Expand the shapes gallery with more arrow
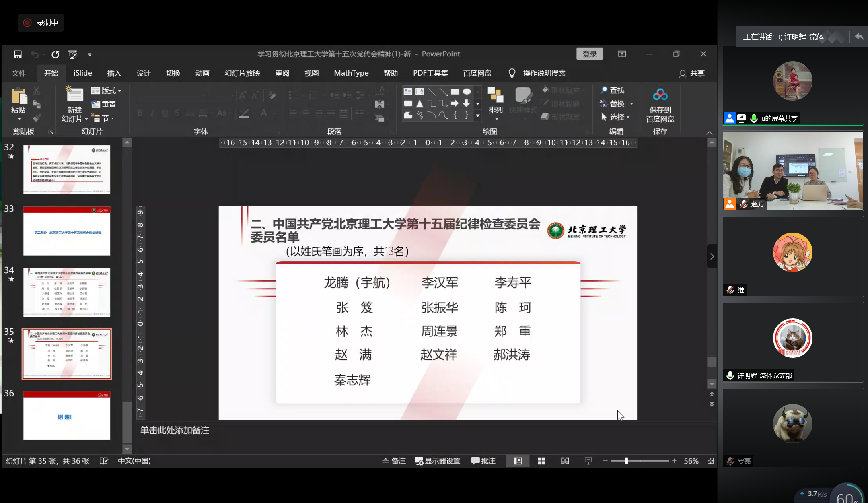This screenshot has height=503, width=868. (x=478, y=116)
